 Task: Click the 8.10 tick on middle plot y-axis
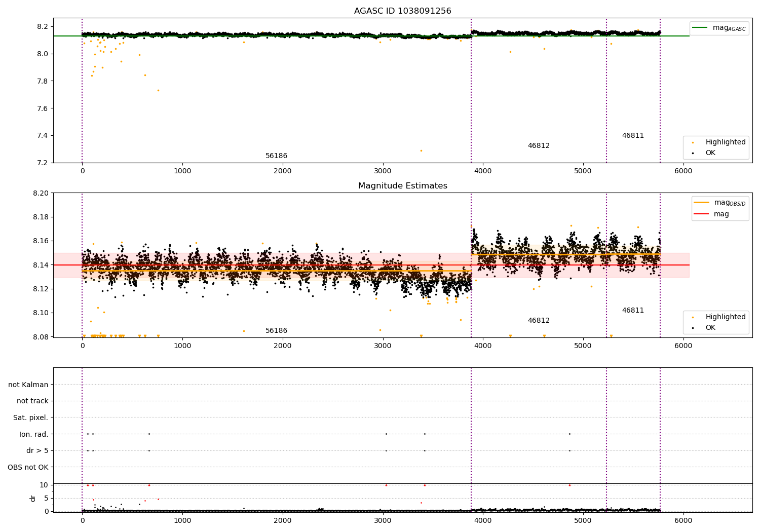[41, 313]
